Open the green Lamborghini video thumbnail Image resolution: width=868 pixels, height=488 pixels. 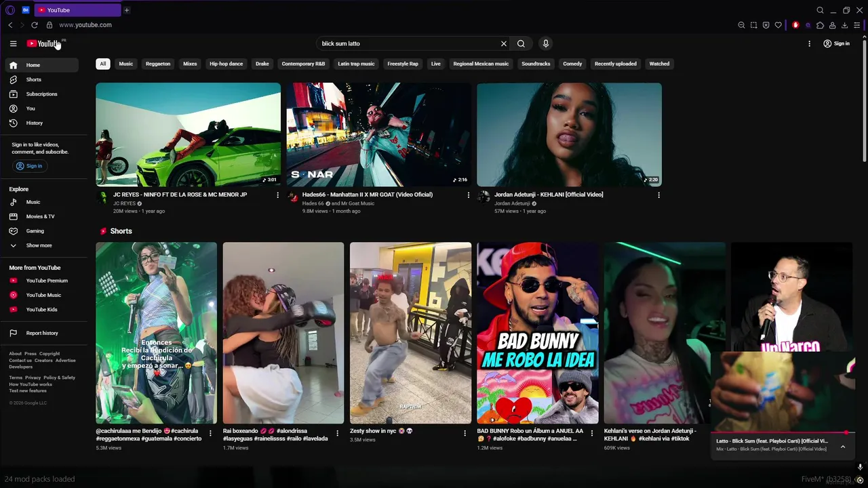pos(188,134)
